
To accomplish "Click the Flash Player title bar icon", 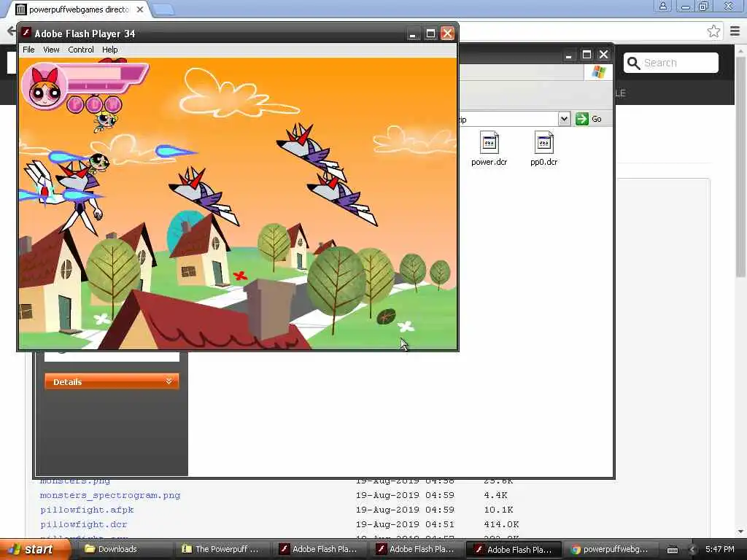I will (26, 33).
